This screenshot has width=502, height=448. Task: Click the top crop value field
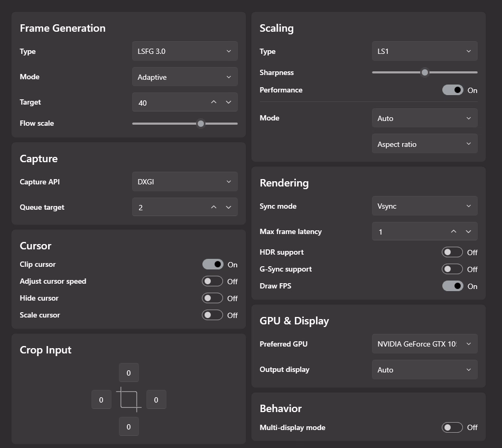click(129, 372)
